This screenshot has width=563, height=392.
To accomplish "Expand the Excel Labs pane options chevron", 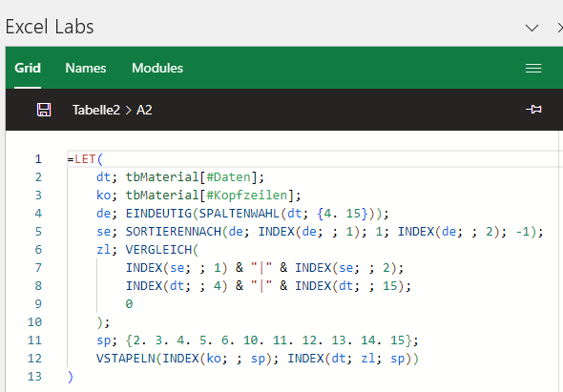I will pyautogui.click(x=532, y=28).
